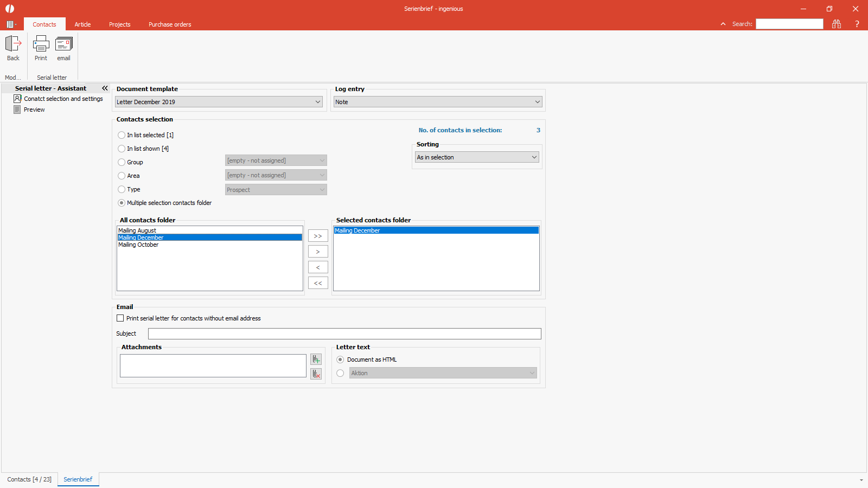Open the Purchase orders tab
Screen dimensions: 868x488
coord(170,24)
